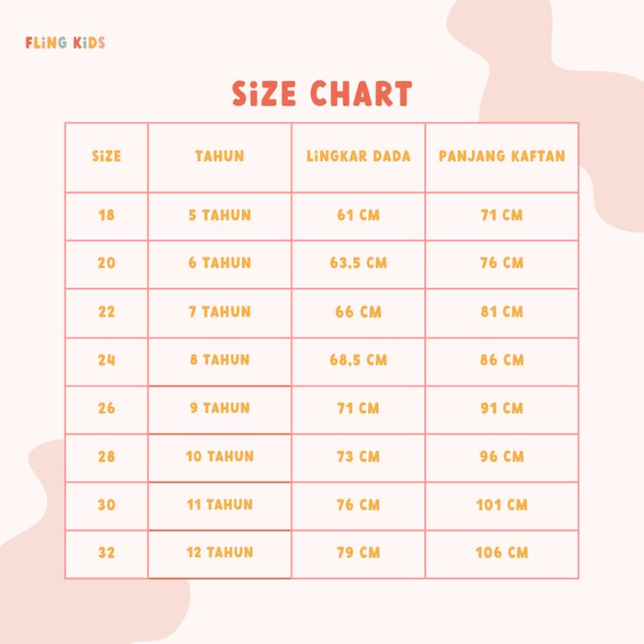Image resolution: width=644 pixels, height=644 pixels.
Task: Select size 30 cell
Action: click(106, 504)
